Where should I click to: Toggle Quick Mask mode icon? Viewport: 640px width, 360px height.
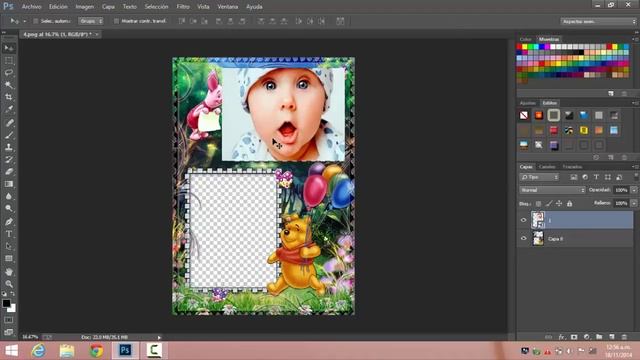[9, 320]
